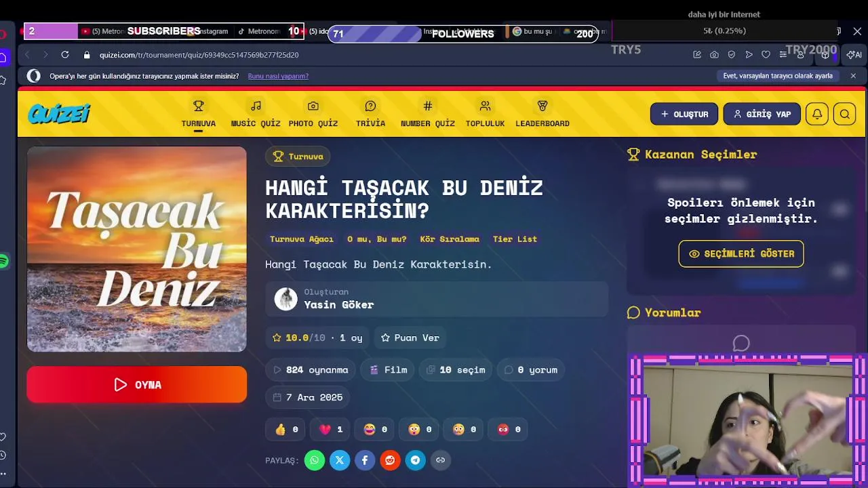Click the Film category tag
Image resolution: width=868 pixels, height=488 pixels.
tap(389, 369)
